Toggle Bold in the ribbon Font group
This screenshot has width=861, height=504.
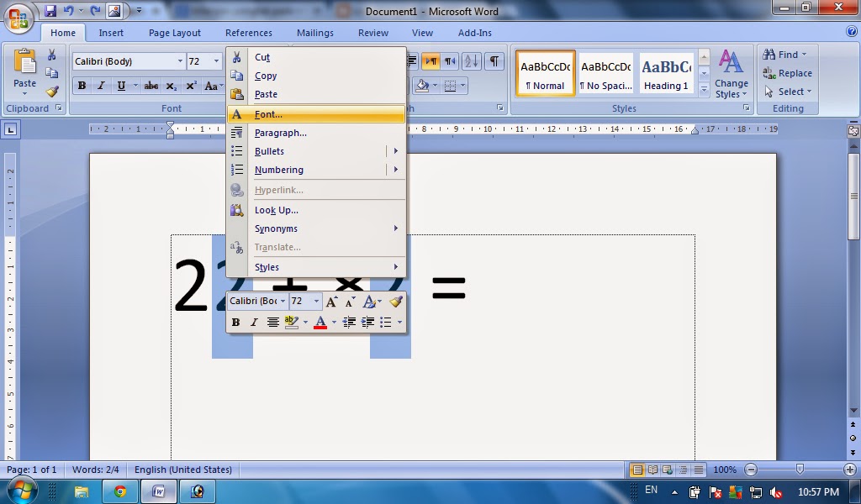click(82, 86)
